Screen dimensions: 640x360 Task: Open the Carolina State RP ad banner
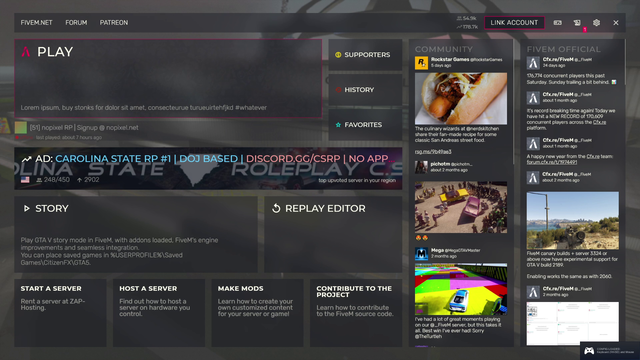(x=208, y=169)
